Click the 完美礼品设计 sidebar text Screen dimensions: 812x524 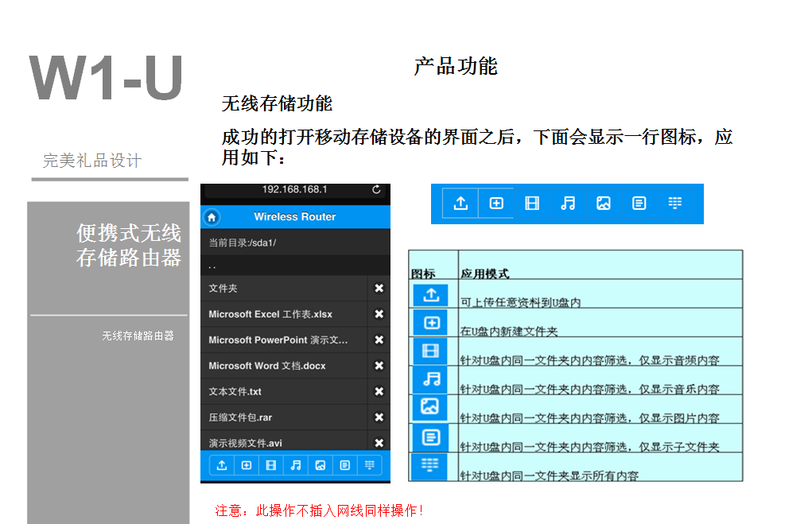click(92, 161)
